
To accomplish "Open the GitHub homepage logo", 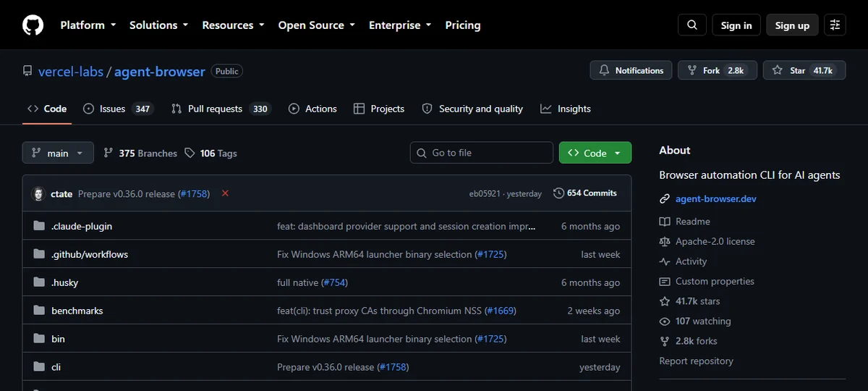I will coord(33,25).
